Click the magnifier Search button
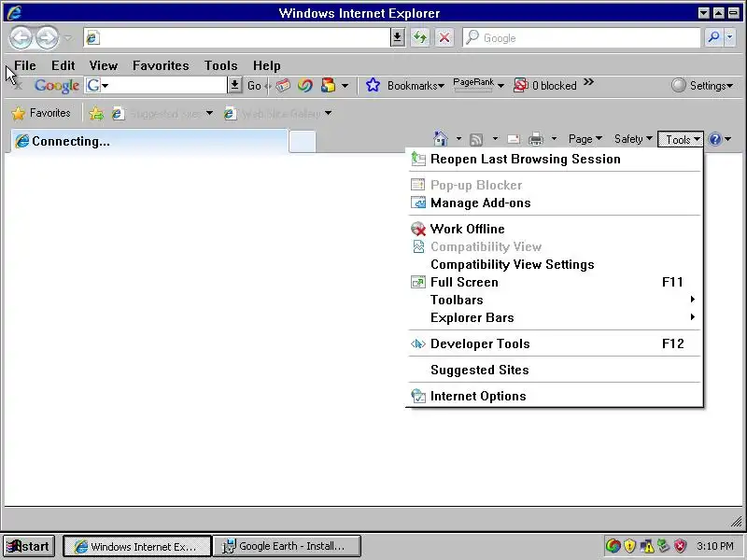Screen dimensions: 747x560 pos(713,37)
